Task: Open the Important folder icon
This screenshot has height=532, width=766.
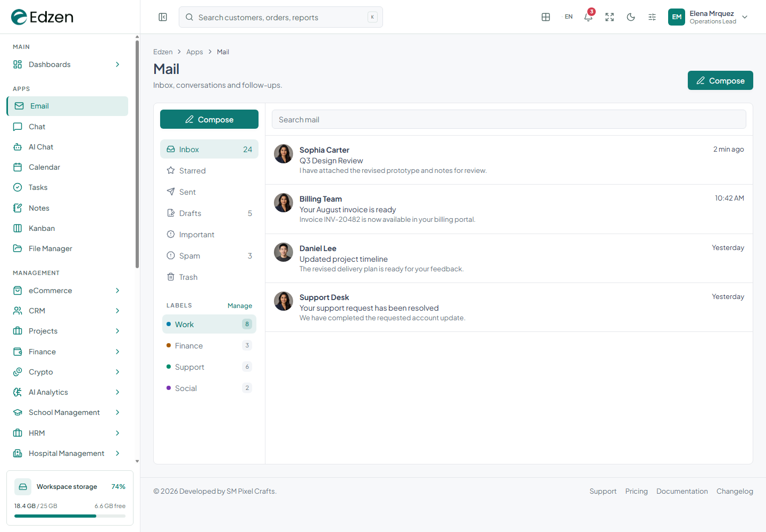Action: 171,234
